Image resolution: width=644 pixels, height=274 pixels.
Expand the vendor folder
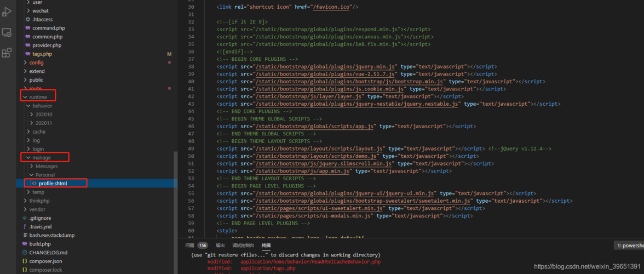[25, 209]
